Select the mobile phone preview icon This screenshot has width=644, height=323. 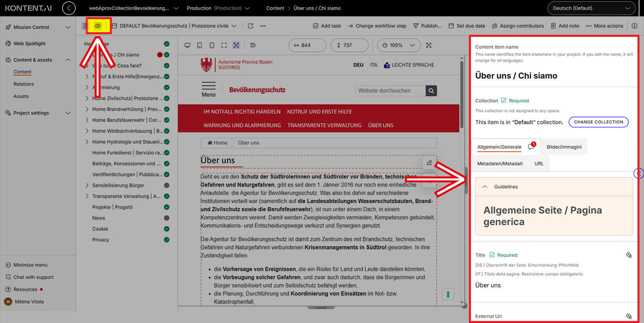[x=212, y=45]
